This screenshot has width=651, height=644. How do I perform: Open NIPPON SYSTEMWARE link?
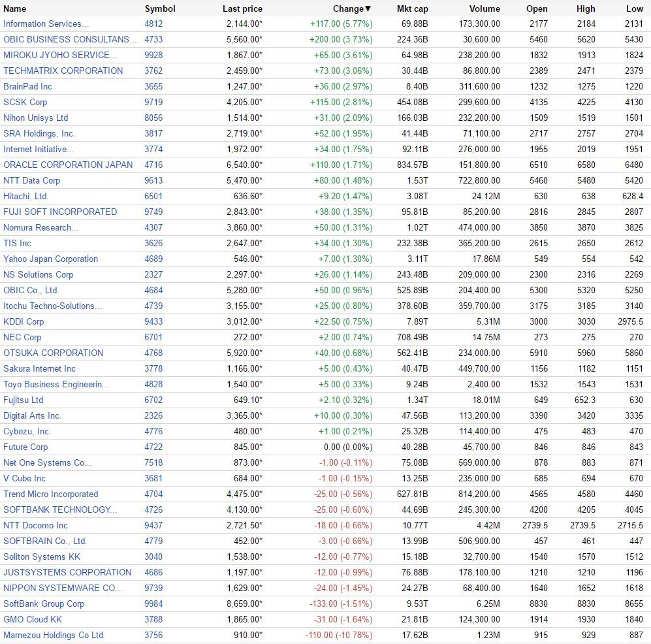click(x=63, y=588)
